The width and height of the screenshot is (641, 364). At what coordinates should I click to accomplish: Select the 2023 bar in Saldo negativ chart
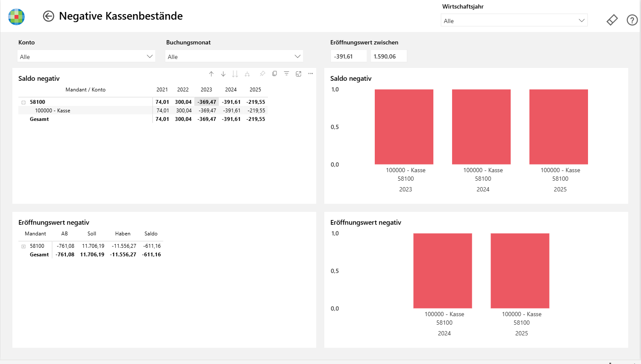pos(404,127)
